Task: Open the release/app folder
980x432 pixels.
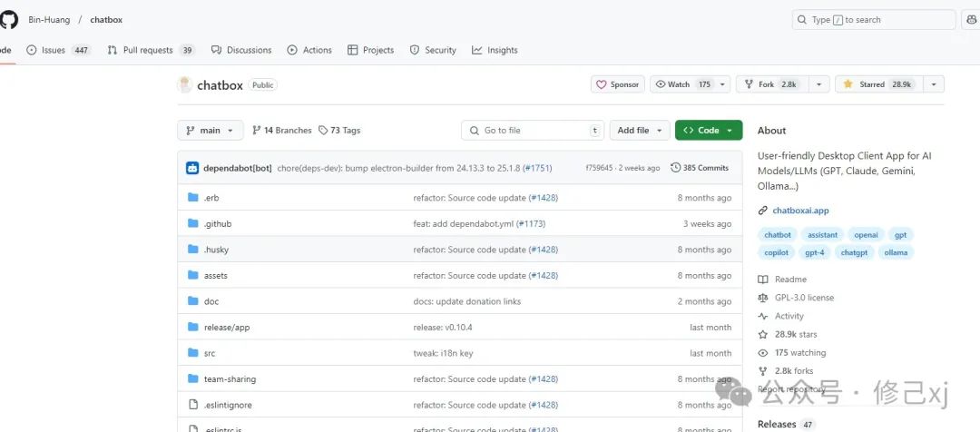Action: click(x=227, y=328)
